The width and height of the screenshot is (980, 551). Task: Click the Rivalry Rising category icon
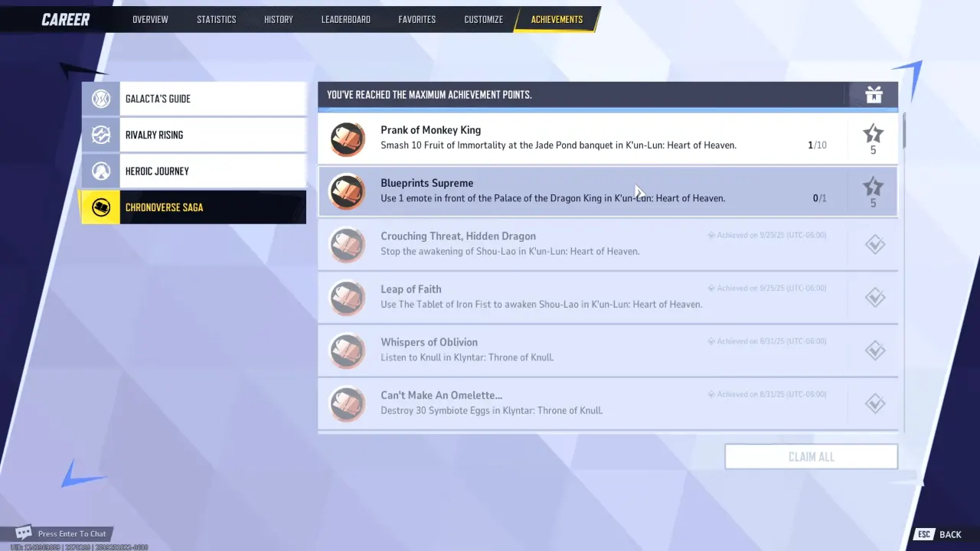[101, 135]
